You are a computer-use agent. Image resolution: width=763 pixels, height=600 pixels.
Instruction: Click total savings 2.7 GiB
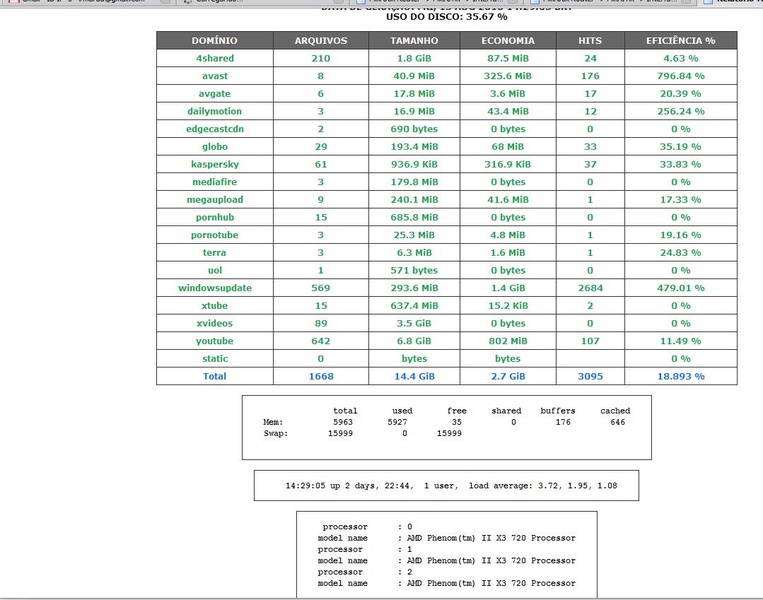(508, 376)
